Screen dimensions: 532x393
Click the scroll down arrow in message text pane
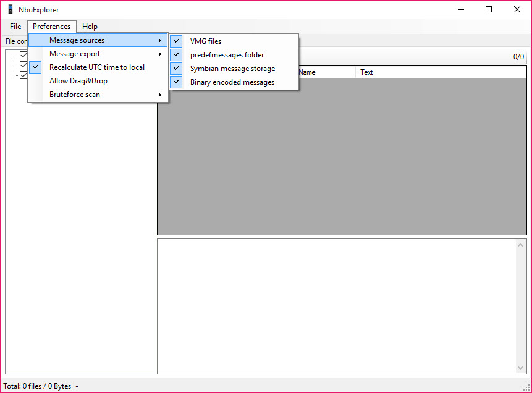(520, 368)
